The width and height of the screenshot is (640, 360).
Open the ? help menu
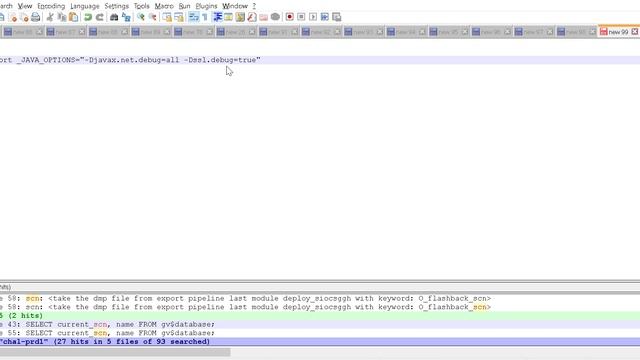pyautogui.click(x=254, y=6)
